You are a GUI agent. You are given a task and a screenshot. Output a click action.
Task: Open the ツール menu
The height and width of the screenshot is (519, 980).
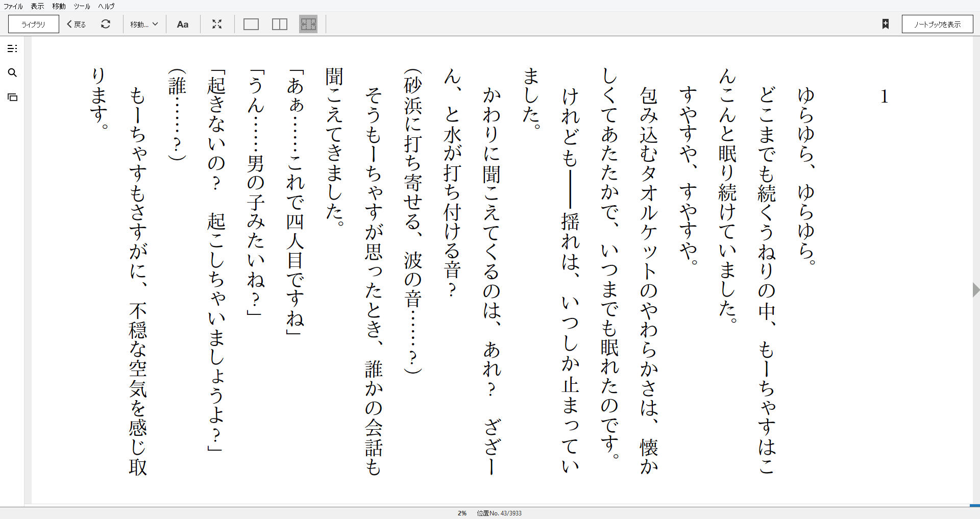point(82,6)
